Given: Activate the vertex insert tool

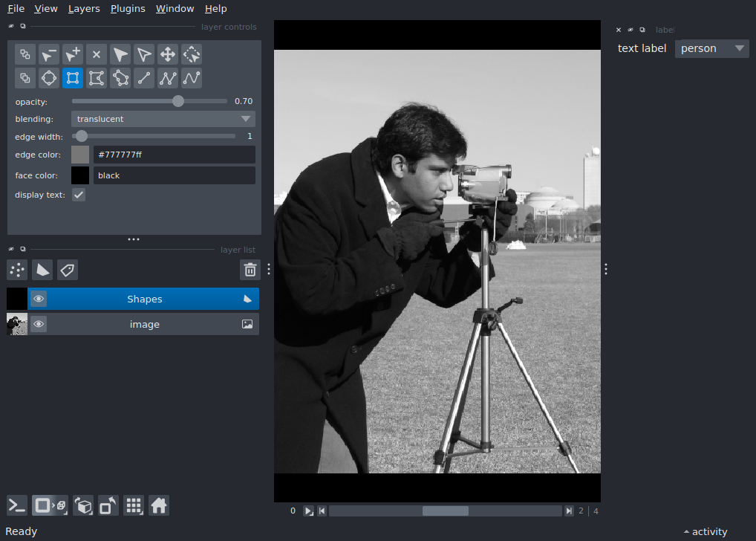Looking at the screenshot, I should 72,54.
